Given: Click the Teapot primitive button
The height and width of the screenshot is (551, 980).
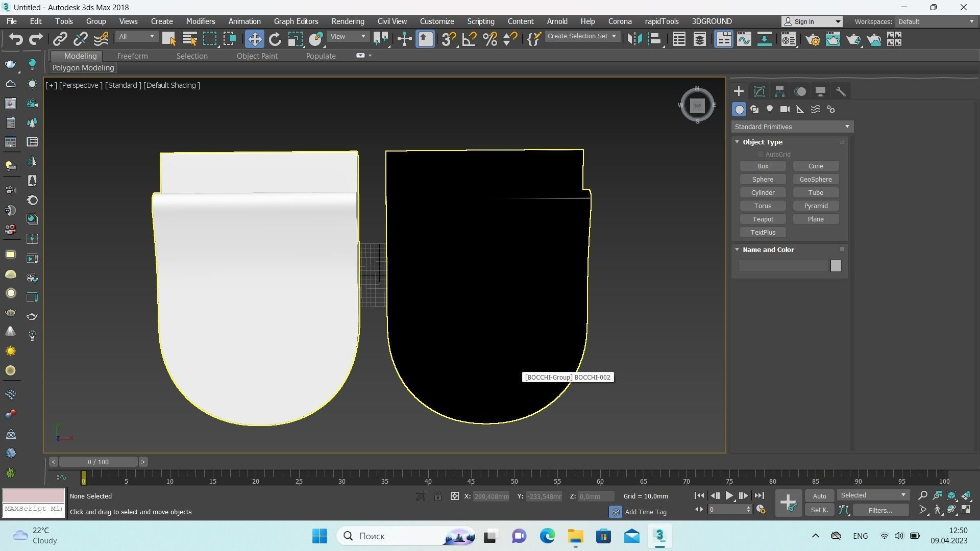Looking at the screenshot, I should (763, 219).
